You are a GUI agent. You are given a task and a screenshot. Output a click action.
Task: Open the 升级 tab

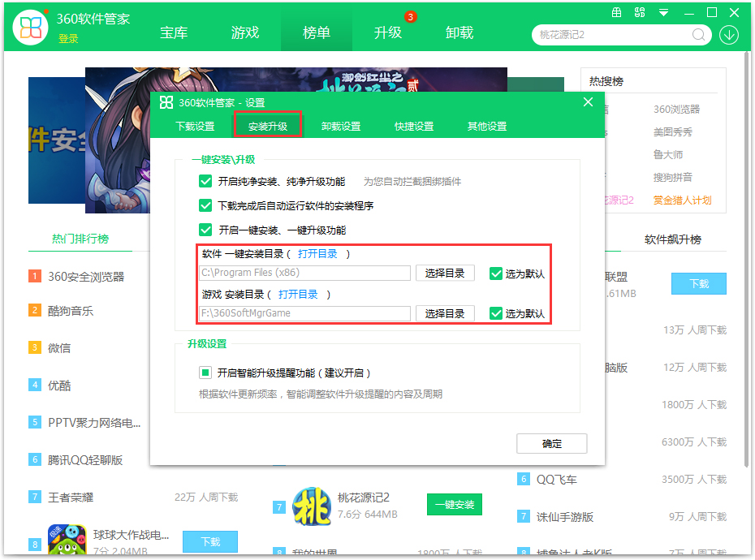(387, 32)
